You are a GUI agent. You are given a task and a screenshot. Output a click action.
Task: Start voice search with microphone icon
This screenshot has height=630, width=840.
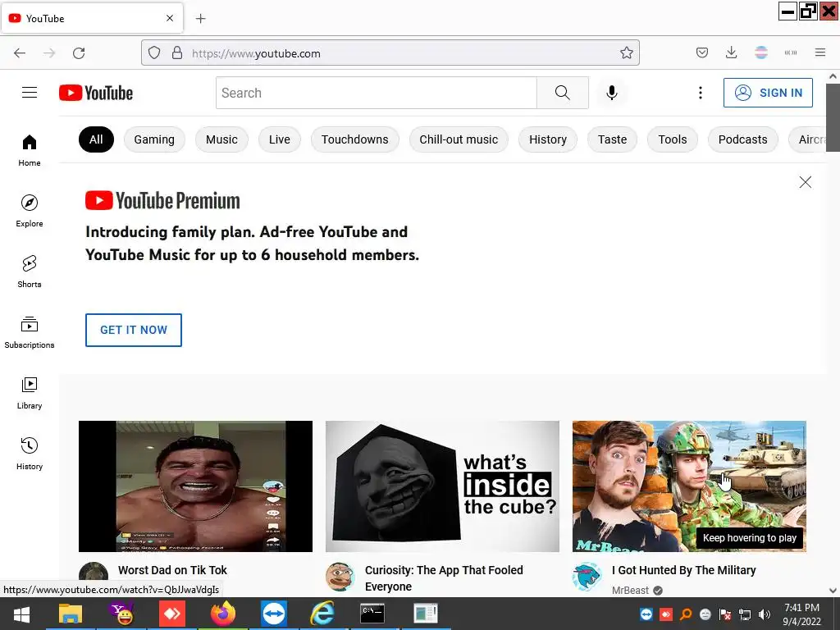(612, 93)
